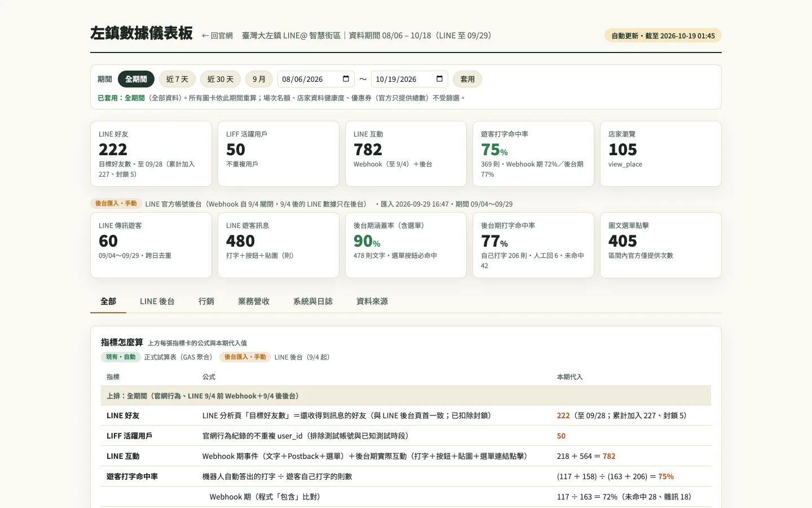Select the 全期間 period pill
The height and width of the screenshot is (508, 812).
point(136,79)
